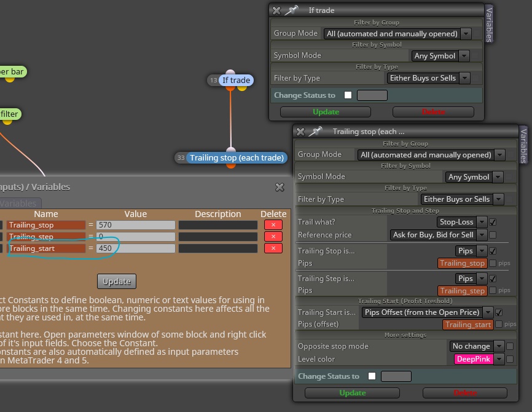Click red Delete button in Trailing stop panel
This screenshot has width=532, height=412.
click(465, 393)
